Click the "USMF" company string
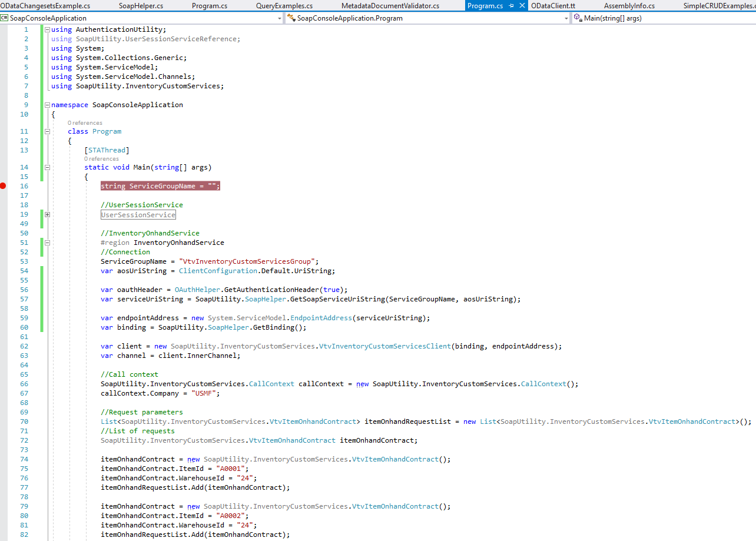756x541 pixels. 204,393
